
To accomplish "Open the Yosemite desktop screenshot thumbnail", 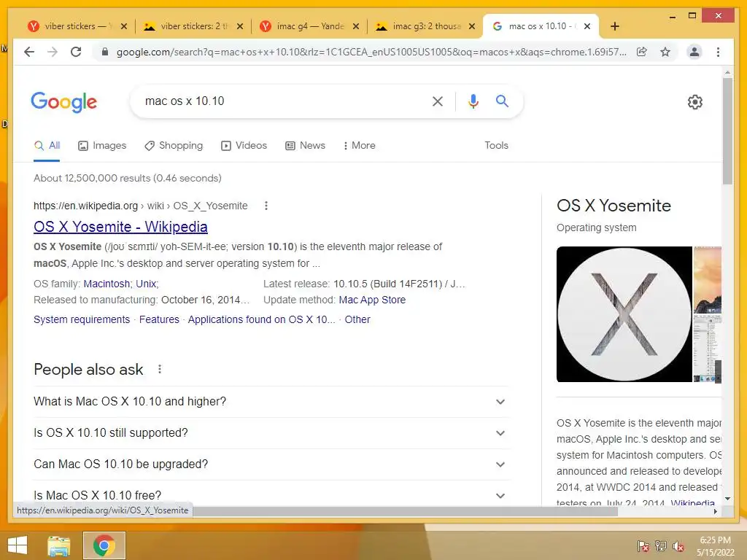I will 708,279.
